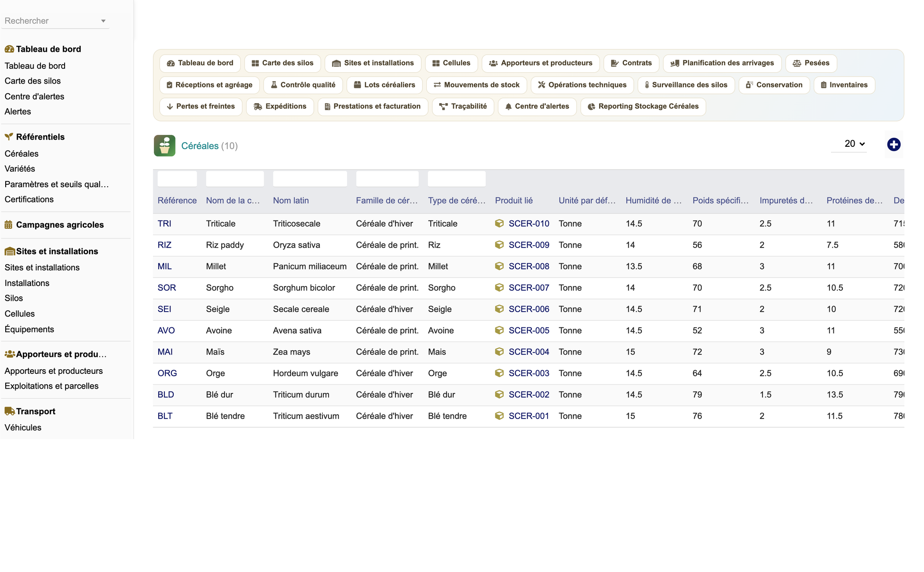924x572 pixels.
Task: Click the Tableau de bord sidebar gauge icon
Action: pyautogui.click(x=9, y=49)
